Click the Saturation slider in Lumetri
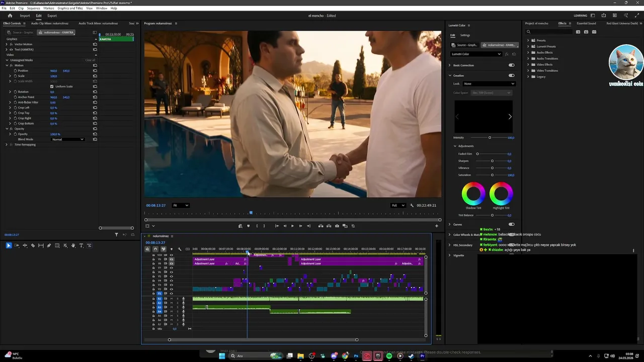Screen dimensions: 644x362 [492, 175]
